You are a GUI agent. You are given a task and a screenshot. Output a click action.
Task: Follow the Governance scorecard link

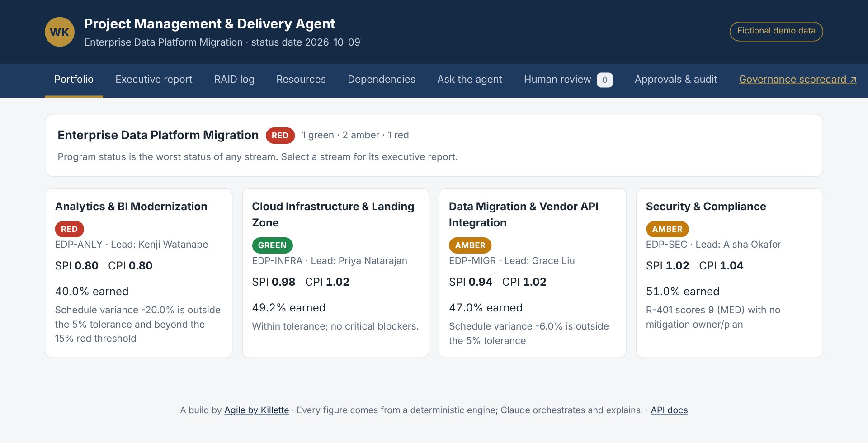[798, 80]
